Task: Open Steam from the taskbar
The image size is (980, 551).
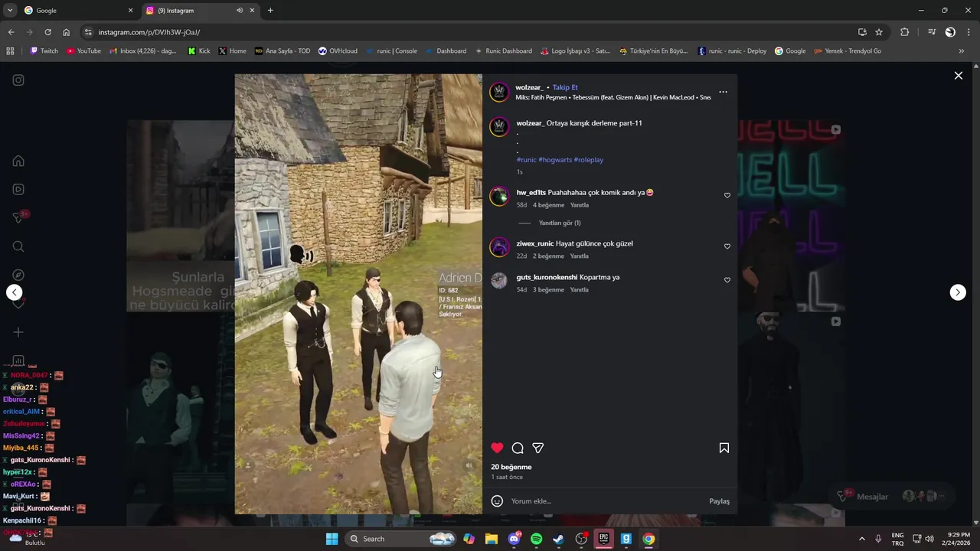Action: coord(559,539)
